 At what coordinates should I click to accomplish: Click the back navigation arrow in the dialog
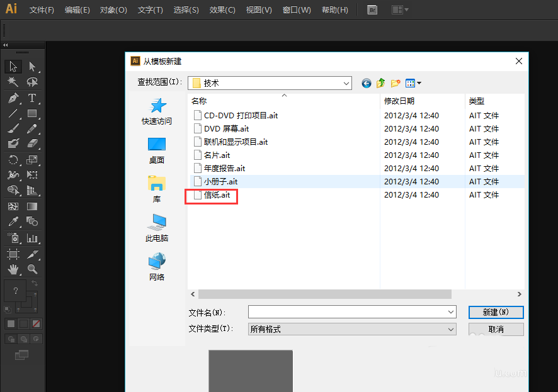[x=366, y=82]
